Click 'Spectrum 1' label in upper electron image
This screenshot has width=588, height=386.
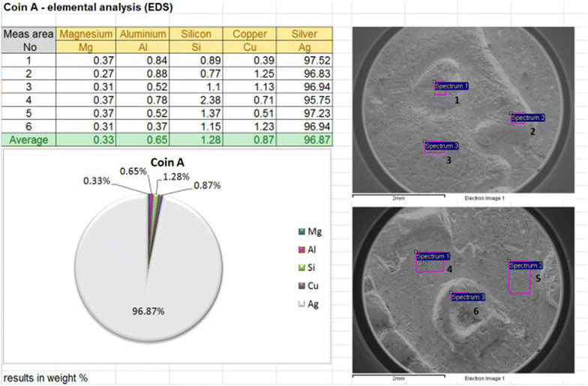(x=451, y=86)
